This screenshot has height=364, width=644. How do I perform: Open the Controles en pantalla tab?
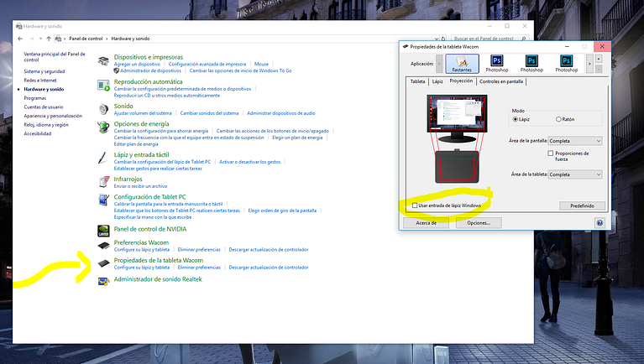coord(502,81)
